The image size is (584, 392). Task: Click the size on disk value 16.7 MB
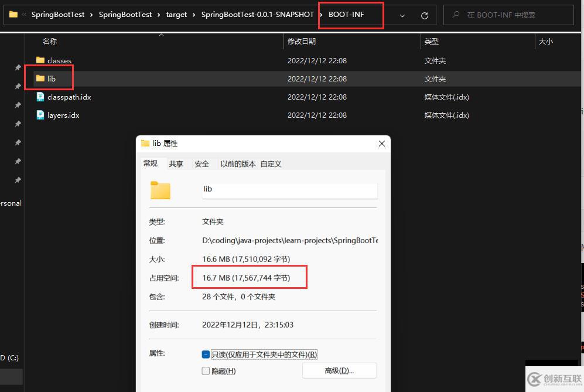[x=246, y=278]
